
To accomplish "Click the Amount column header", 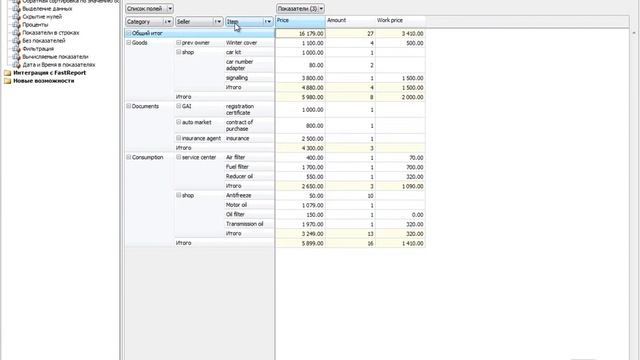I will click(350, 21).
